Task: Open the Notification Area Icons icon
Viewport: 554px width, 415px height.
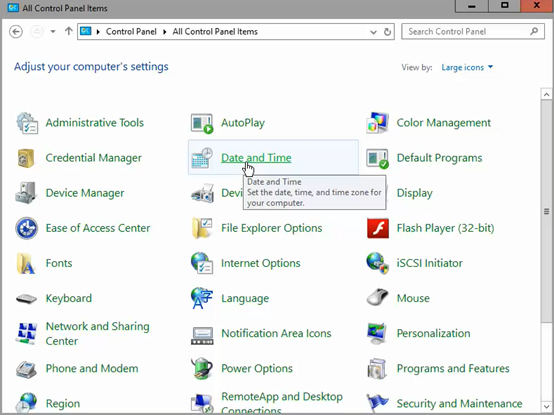Action: click(x=202, y=336)
